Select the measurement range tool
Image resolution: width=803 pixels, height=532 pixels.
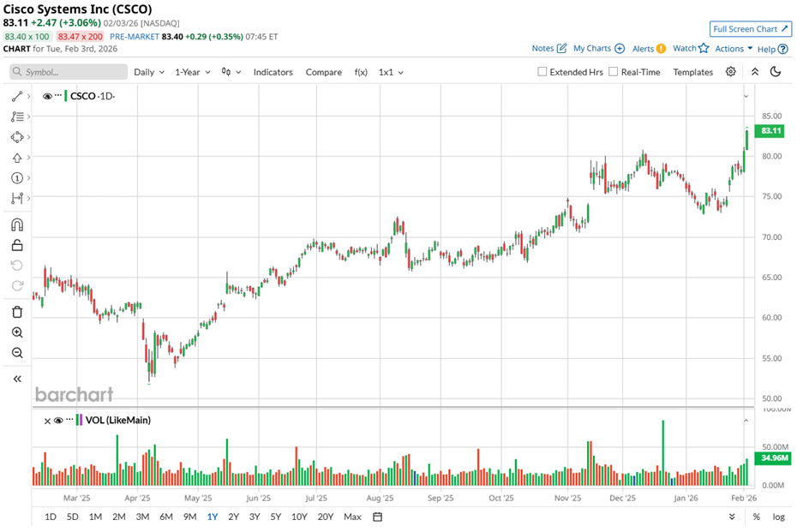(17, 198)
